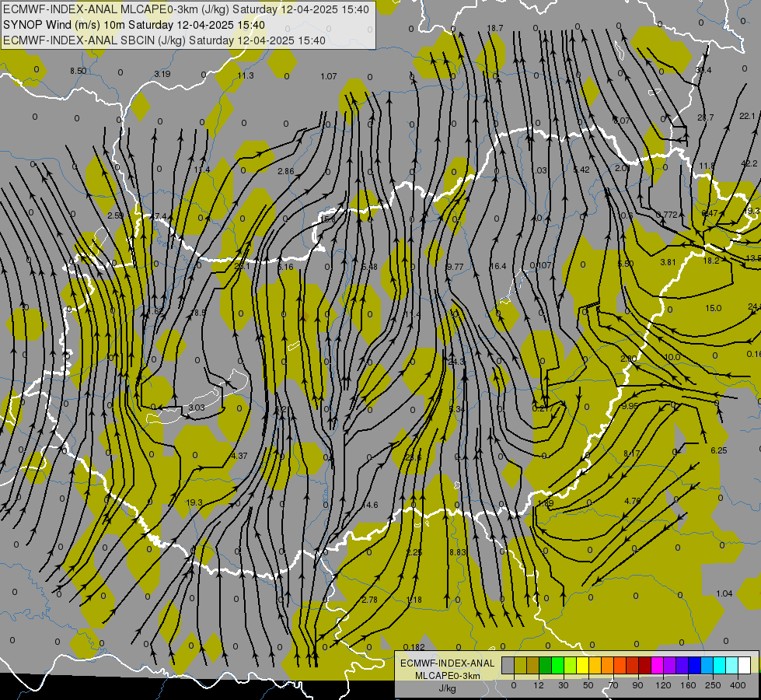The height and width of the screenshot is (700, 761).
Task: Pick the white swatch at the legend end
Action: click(x=745, y=666)
